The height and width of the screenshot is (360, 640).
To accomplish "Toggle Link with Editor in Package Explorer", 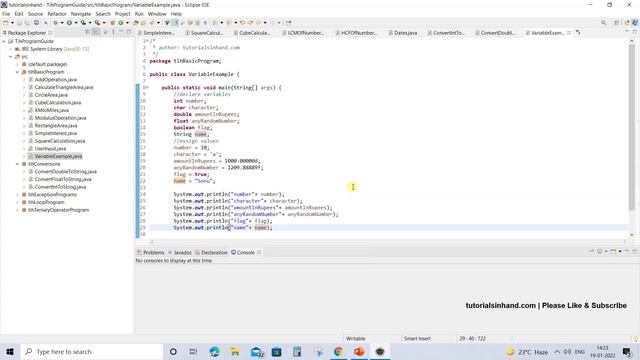I will pos(96,32).
